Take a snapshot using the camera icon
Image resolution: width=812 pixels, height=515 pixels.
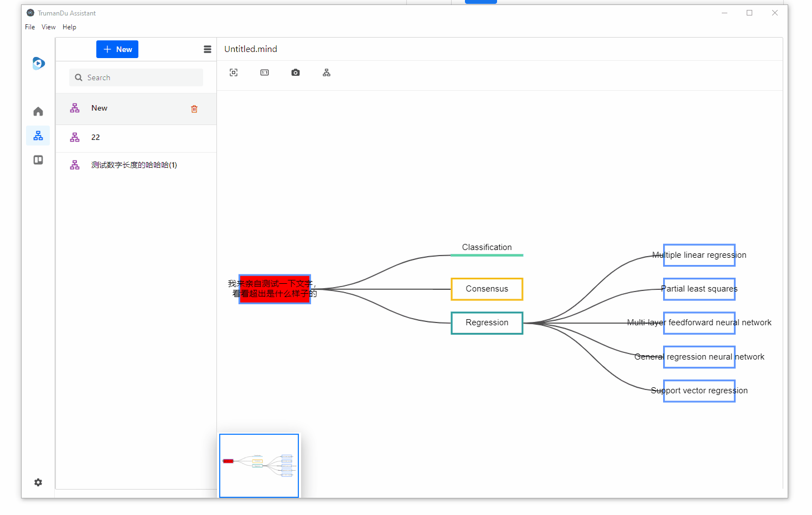coord(295,72)
